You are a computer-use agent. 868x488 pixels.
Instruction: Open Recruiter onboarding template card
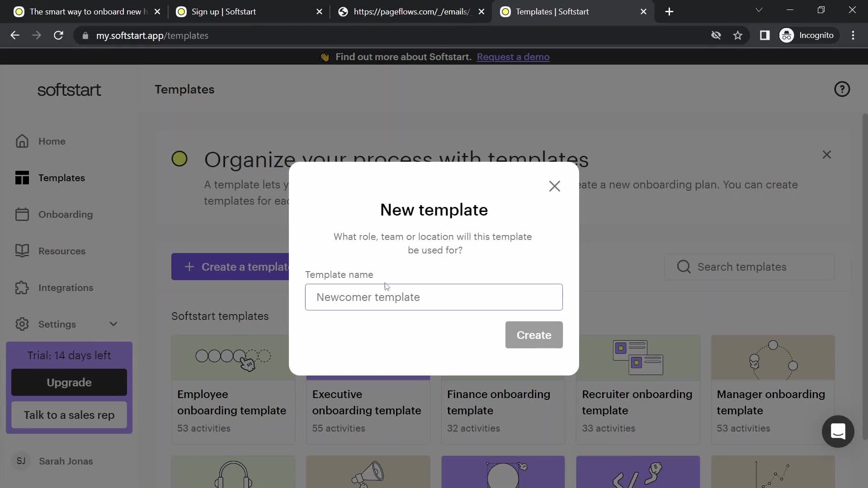[x=638, y=389]
